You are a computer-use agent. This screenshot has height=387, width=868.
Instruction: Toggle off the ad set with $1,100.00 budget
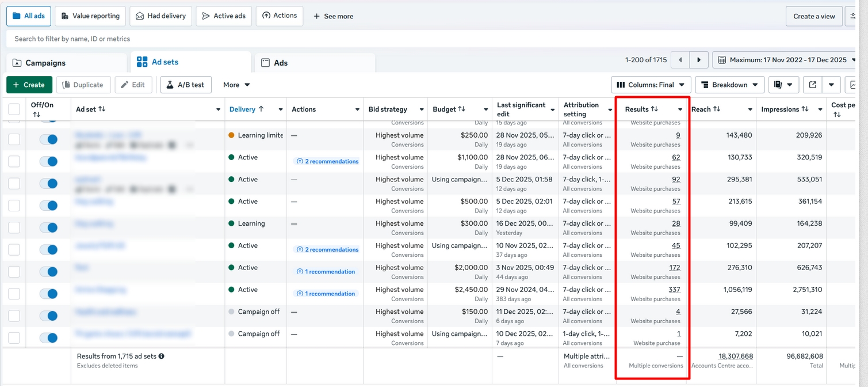[x=48, y=161]
